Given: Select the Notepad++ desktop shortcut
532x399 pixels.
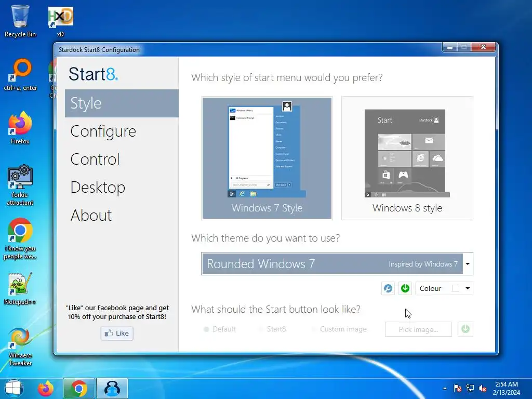Looking at the screenshot, I should click(20, 288).
